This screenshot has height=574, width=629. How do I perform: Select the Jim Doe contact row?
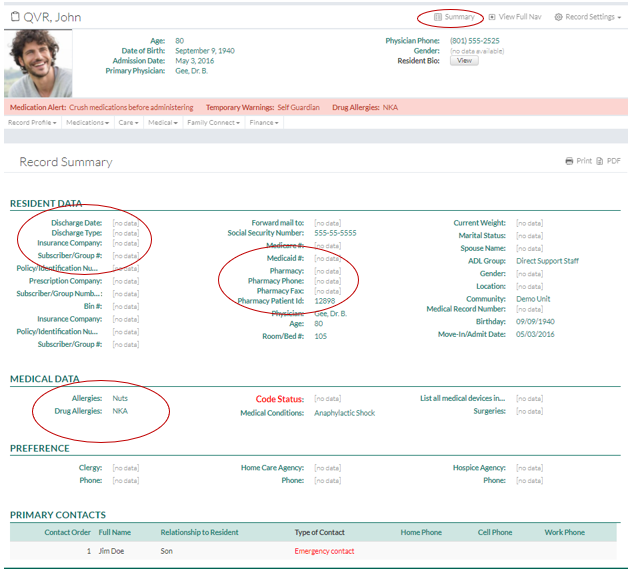tap(113, 551)
